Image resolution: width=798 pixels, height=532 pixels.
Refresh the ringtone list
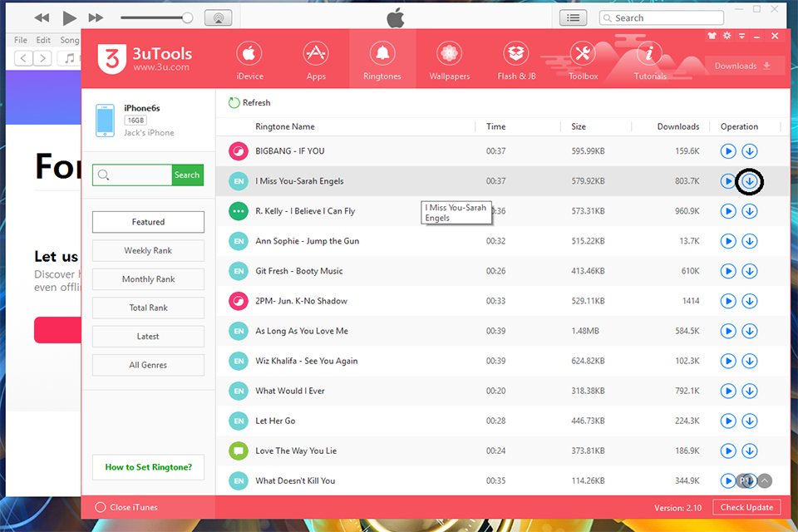(249, 103)
